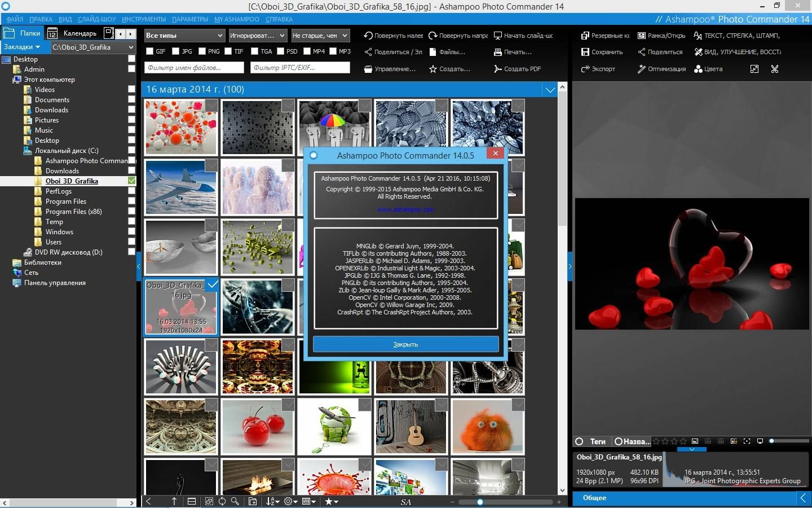Toggle the MP4 filter checkbox

pos(307,51)
